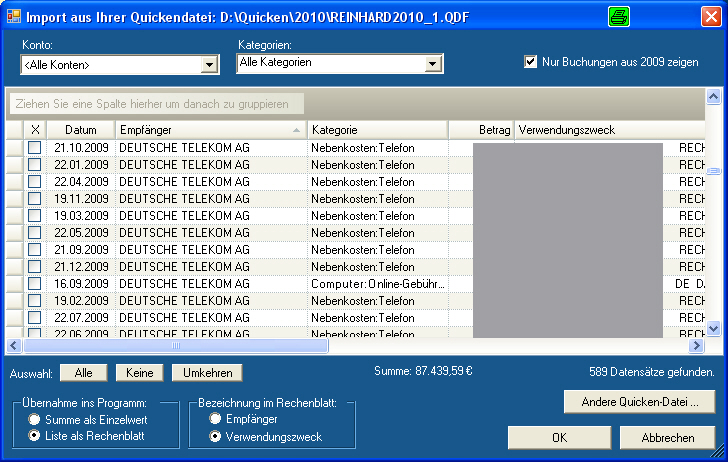Click the application icon in title bar
728x462 pixels.
pos(14,16)
